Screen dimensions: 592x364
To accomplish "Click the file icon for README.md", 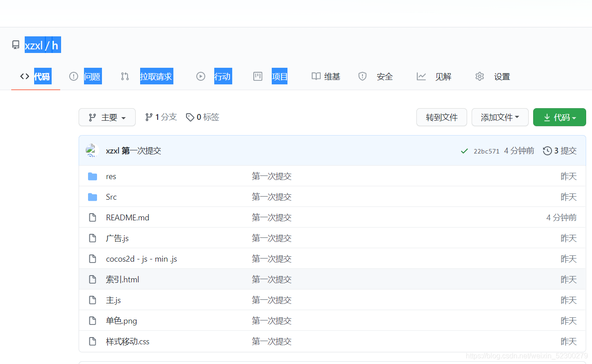I will pyautogui.click(x=93, y=218).
